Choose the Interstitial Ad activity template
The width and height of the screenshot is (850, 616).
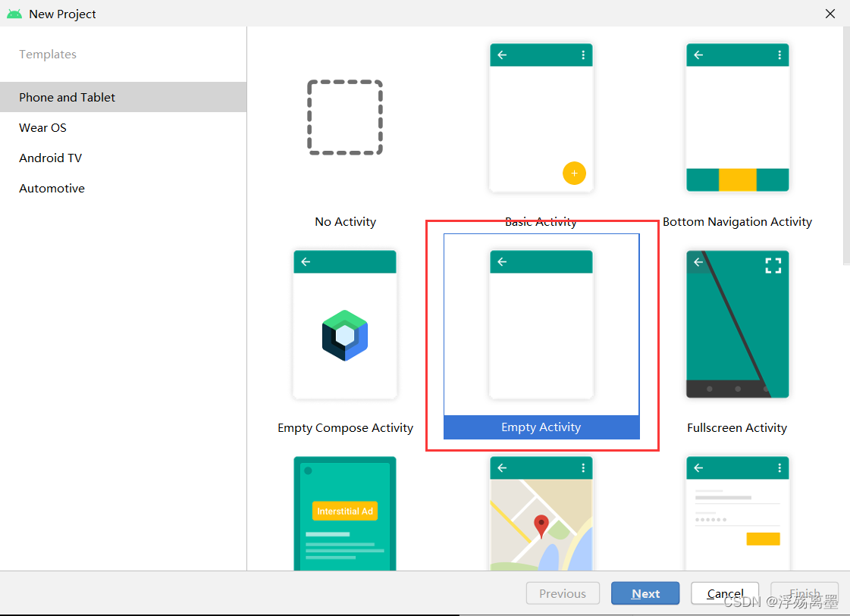tap(345, 513)
